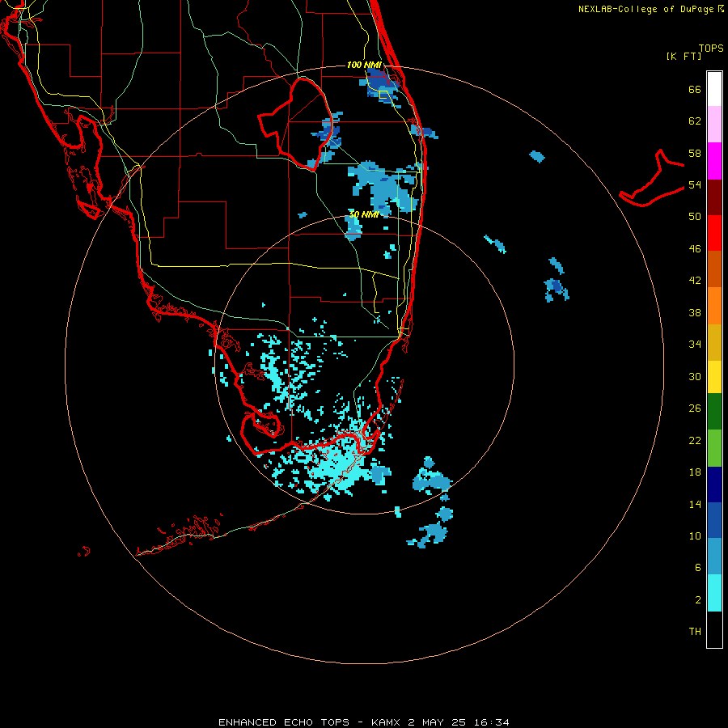
Task: Click the magenta 58 kft legend swatch
Action: [714, 161]
